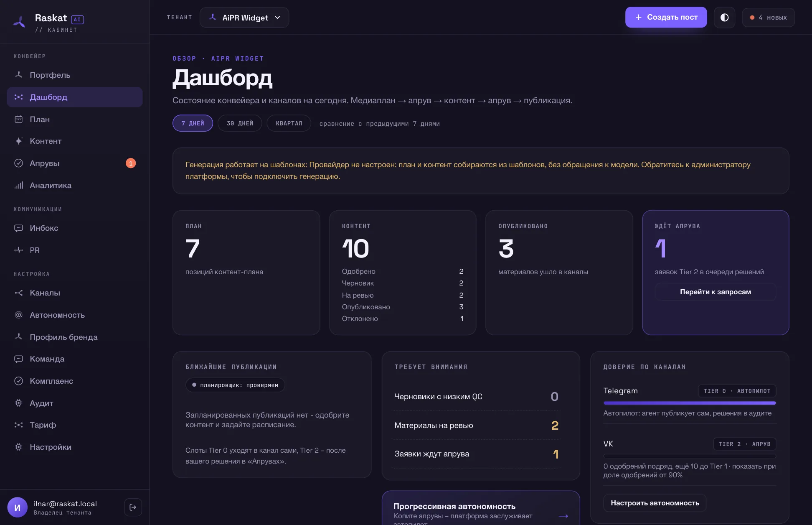Viewport: 812px width, 525px height.
Task: Open the AiPR Widget tenant dropdown
Action: click(244, 18)
